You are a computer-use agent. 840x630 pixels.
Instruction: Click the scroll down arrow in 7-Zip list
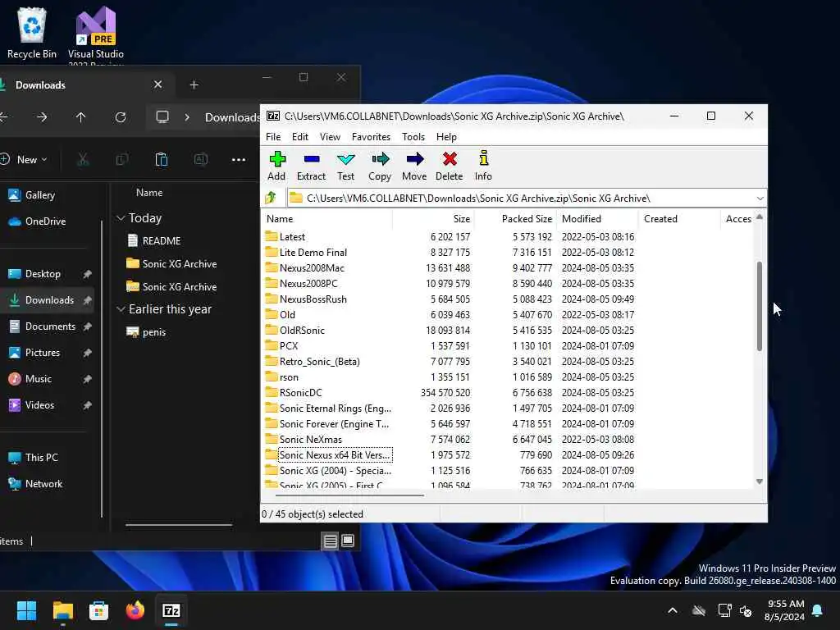pyautogui.click(x=759, y=482)
